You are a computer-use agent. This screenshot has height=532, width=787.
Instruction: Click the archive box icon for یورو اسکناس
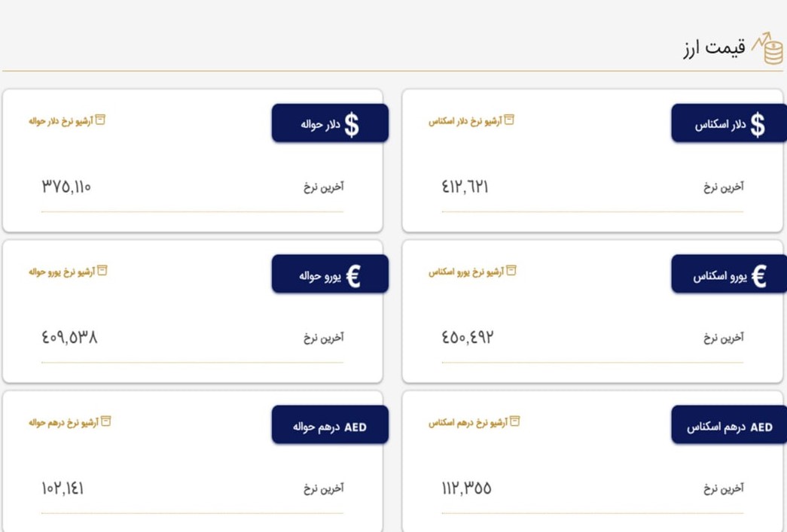click(511, 271)
